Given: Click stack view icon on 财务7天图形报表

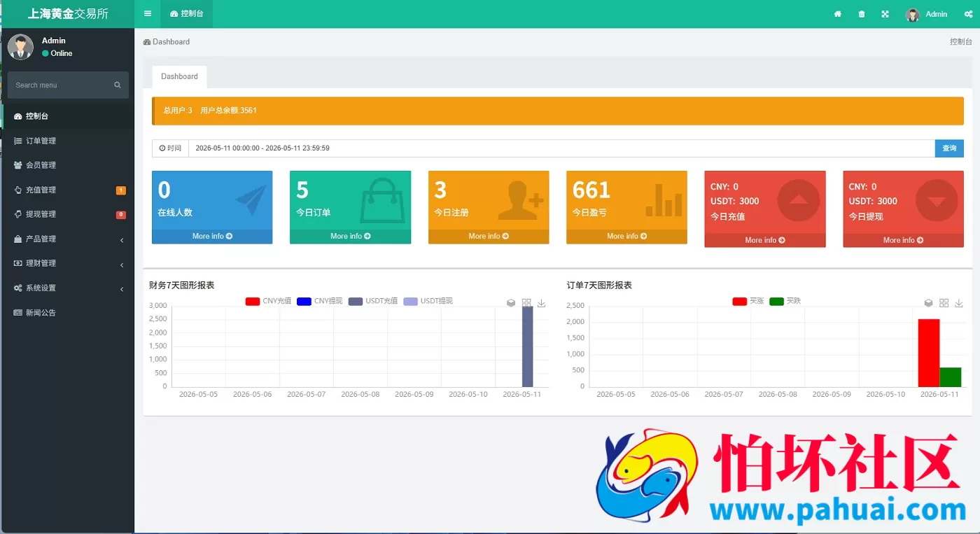Looking at the screenshot, I should 511,303.
